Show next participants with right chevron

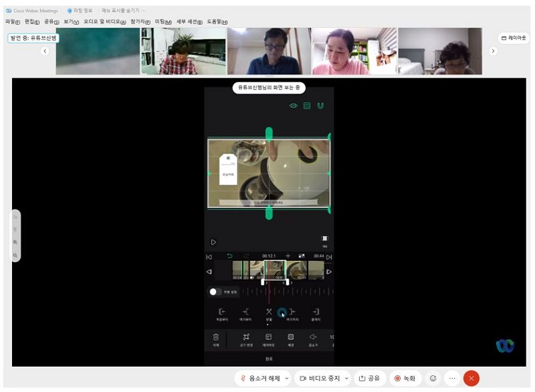pyautogui.click(x=493, y=51)
